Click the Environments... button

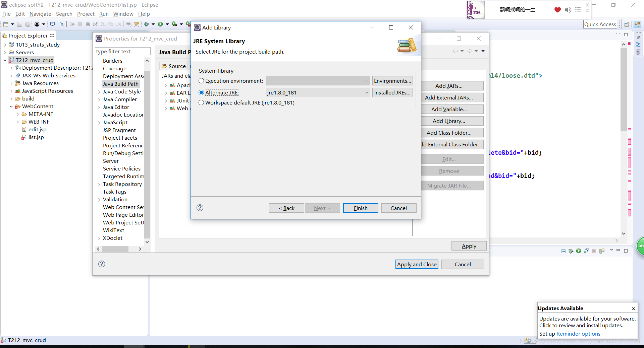pos(392,81)
